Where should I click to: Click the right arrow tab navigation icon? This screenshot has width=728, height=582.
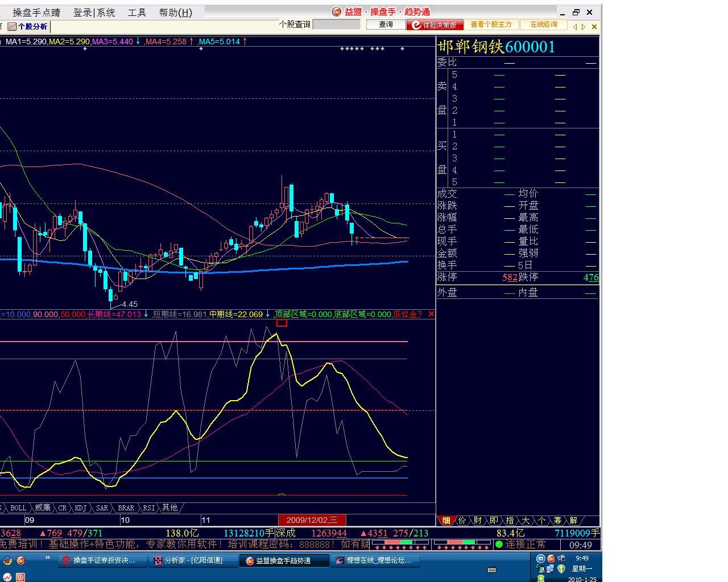(584, 27)
